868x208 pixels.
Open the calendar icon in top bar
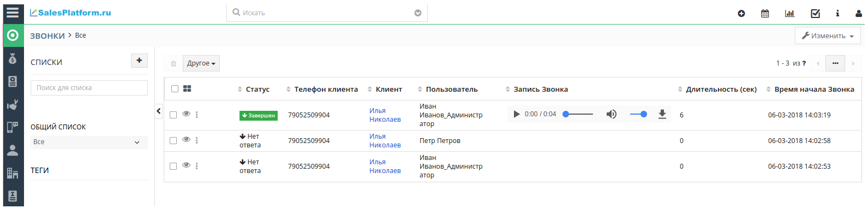[x=765, y=13]
